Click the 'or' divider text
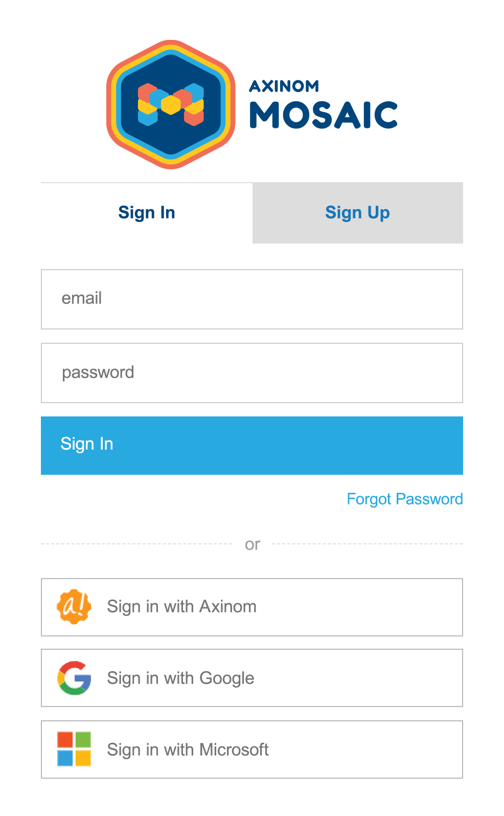 253,544
